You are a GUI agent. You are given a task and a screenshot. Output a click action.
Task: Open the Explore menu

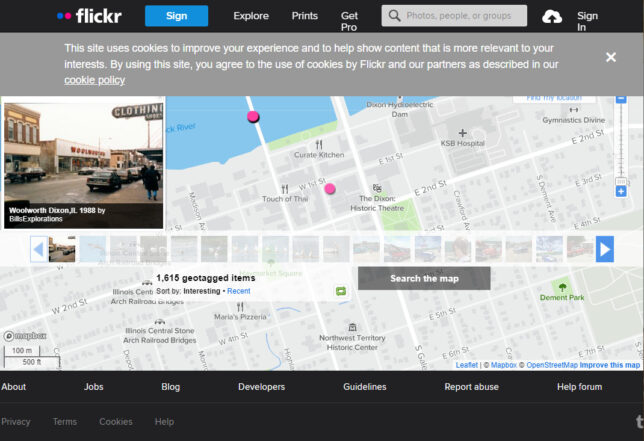click(x=251, y=16)
